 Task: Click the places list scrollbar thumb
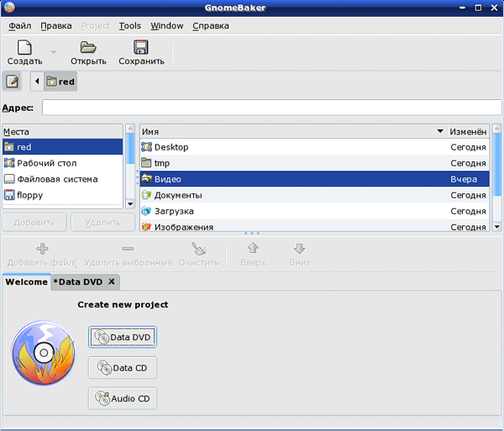click(130, 149)
